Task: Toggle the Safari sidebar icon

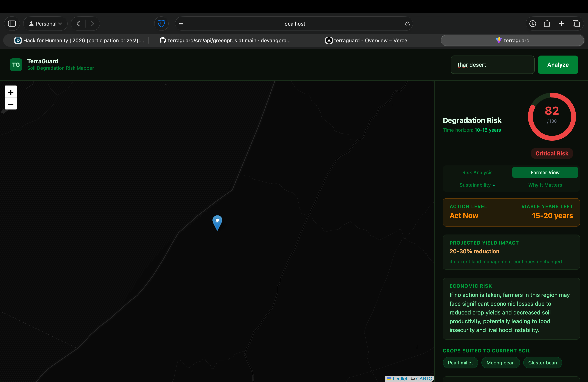Action: (12, 24)
